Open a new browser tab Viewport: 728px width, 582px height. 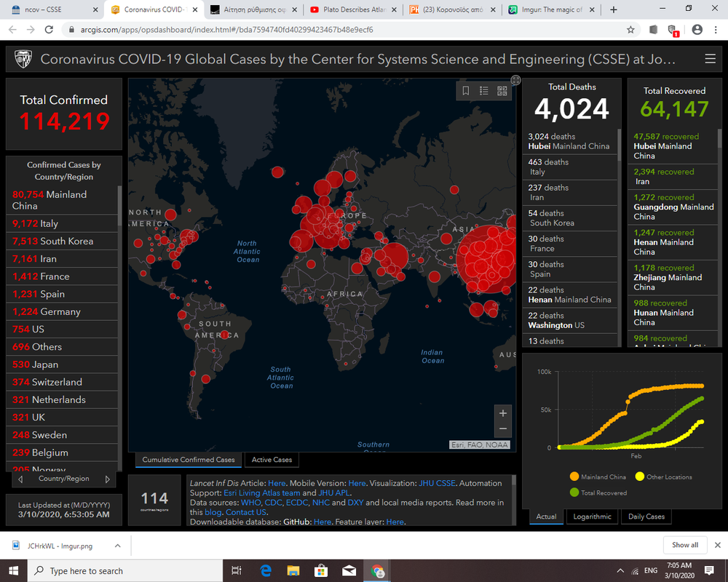coord(613,9)
